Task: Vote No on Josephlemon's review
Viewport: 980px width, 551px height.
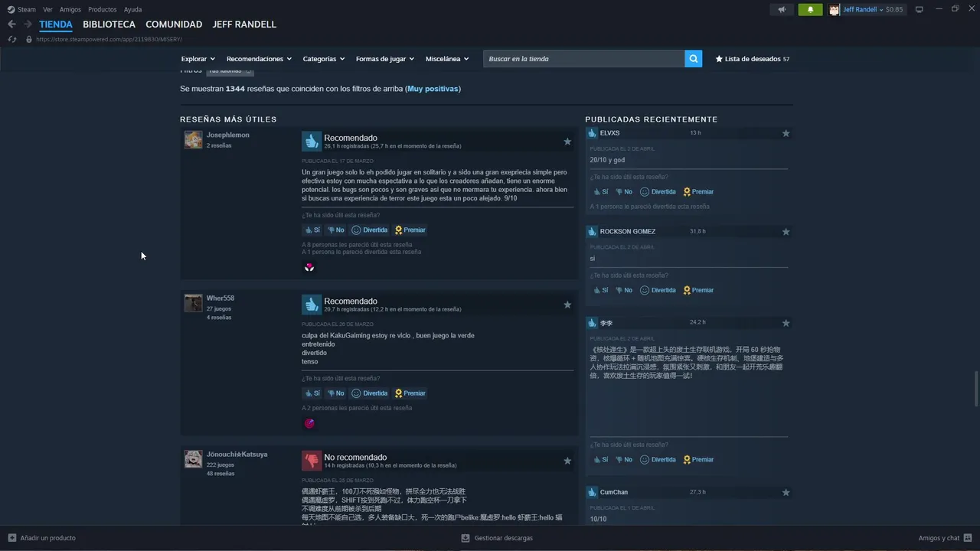Action: click(x=335, y=230)
